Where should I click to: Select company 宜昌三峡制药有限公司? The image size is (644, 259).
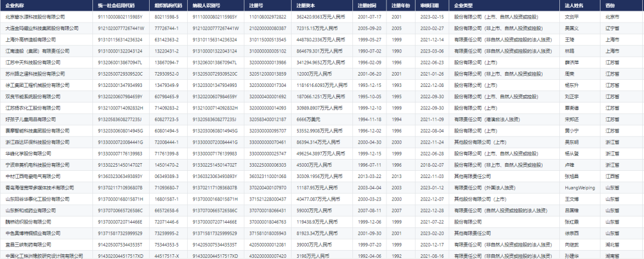tap(29, 245)
